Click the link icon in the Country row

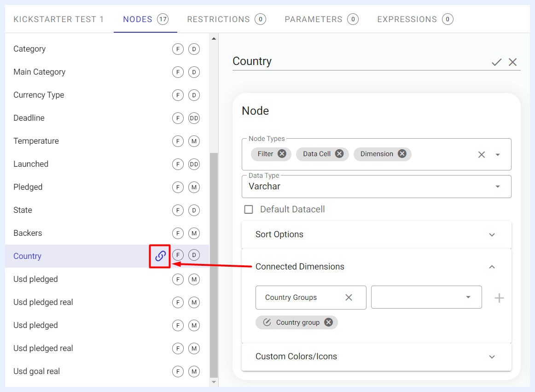coord(160,256)
